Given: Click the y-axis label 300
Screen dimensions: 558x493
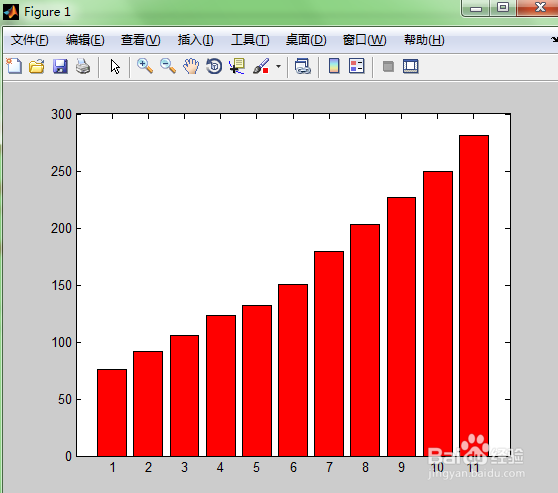Looking at the screenshot, I should 61,114.
